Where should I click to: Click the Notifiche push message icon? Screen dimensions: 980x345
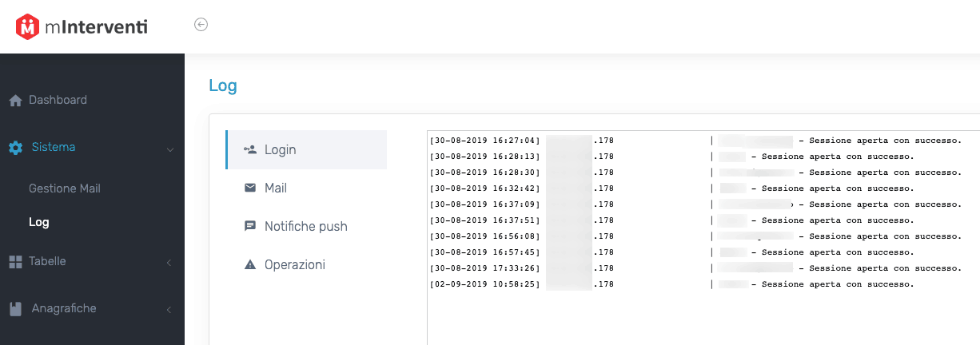(x=250, y=226)
